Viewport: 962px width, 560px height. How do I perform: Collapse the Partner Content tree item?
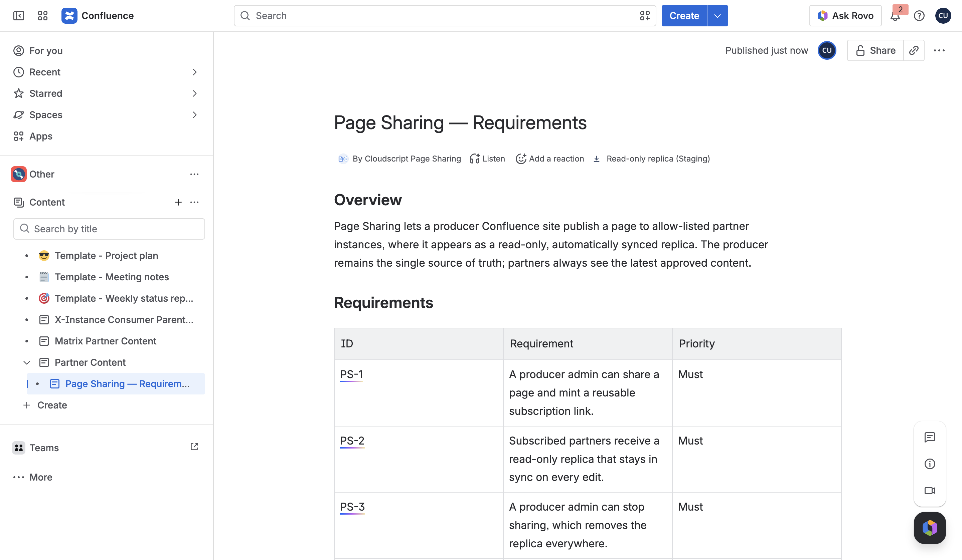(27, 362)
